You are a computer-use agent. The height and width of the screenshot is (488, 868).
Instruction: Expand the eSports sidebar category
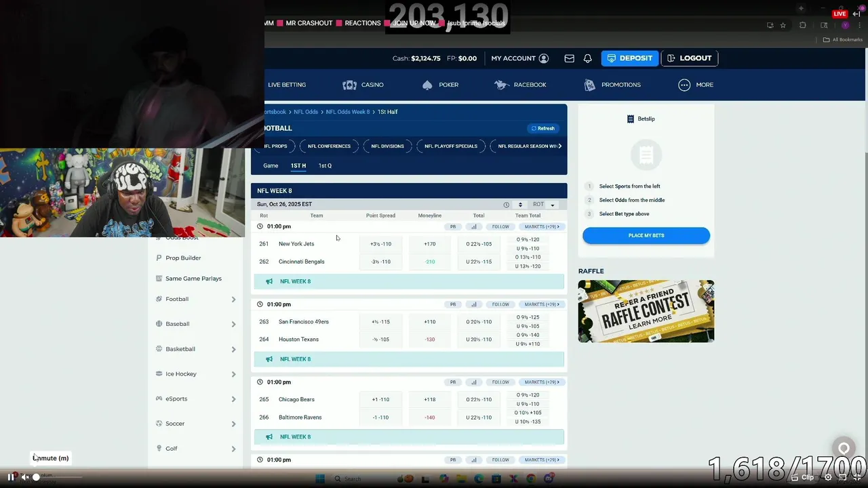(233, 399)
